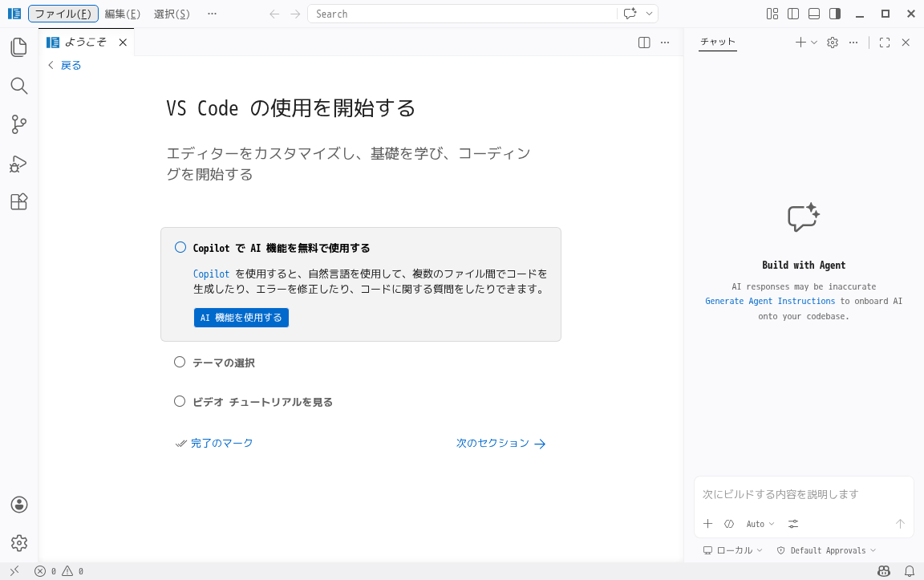Image resolution: width=924 pixels, height=580 pixels.
Task: Open the Manage gear at sidebar bottom
Action: [x=19, y=543]
